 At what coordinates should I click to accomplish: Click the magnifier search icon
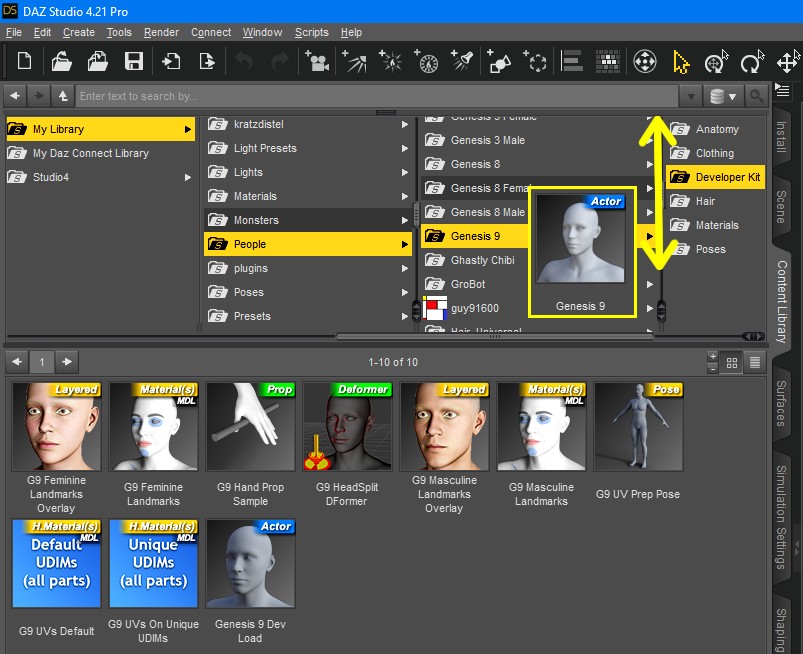(756, 96)
